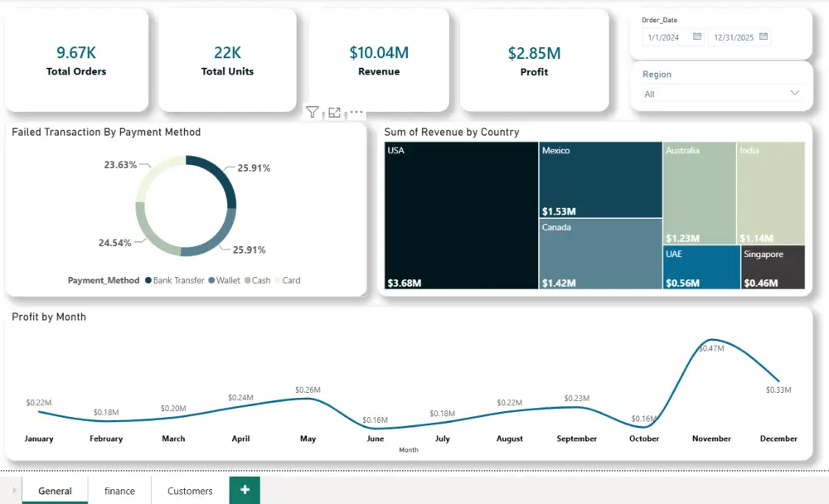Click the 24.54% donut label
The height and width of the screenshot is (504, 829).
tap(114, 243)
